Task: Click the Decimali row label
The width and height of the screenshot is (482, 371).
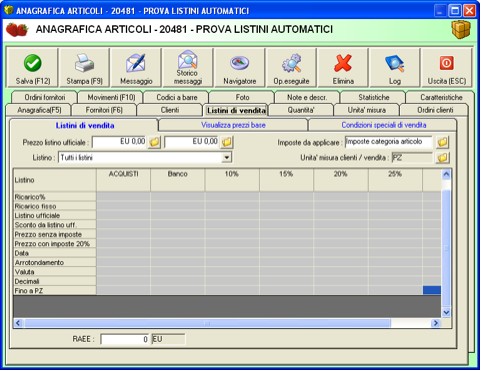Action: click(55, 281)
